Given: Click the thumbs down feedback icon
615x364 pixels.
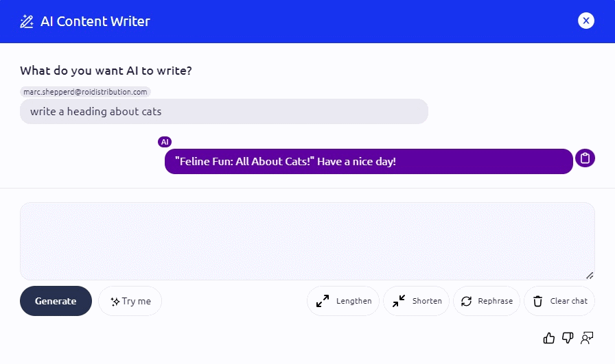Looking at the screenshot, I should tap(568, 337).
